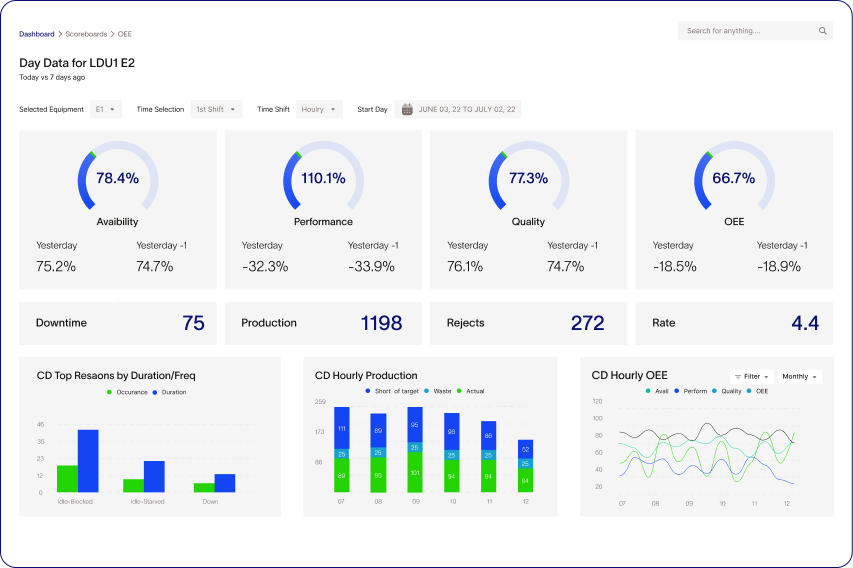Toggle the Avail legend in Hourly OEE
The image size is (853, 568).
(x=657, y=391)
